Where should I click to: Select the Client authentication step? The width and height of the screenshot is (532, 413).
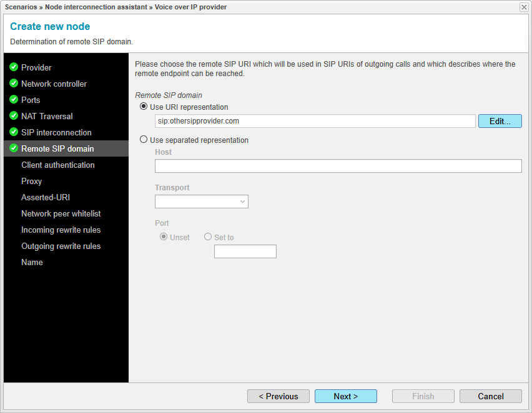57,165
